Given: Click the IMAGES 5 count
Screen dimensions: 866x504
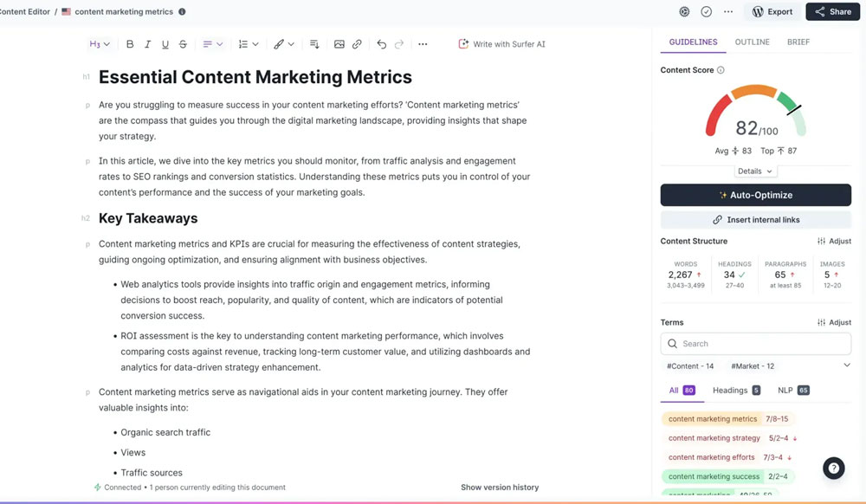Looking at the screenshot, I should pyautogui.click(x=832, y=275).
